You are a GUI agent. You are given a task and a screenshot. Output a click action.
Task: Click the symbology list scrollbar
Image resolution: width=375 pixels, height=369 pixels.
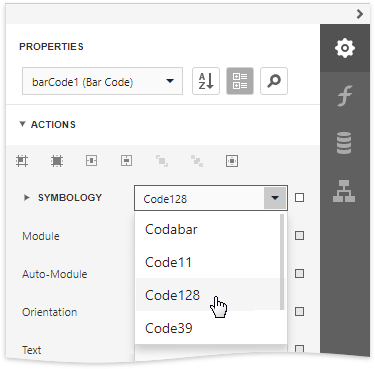(x=282, y=262)
